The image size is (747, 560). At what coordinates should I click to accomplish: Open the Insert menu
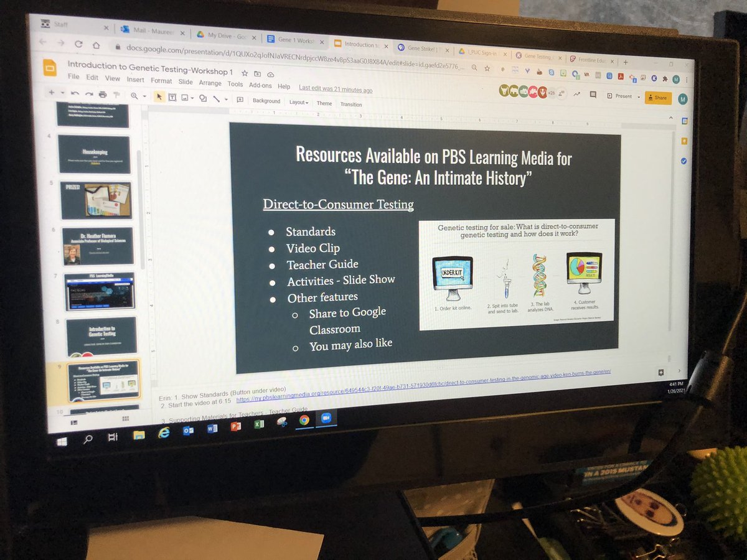click(135, 80)
